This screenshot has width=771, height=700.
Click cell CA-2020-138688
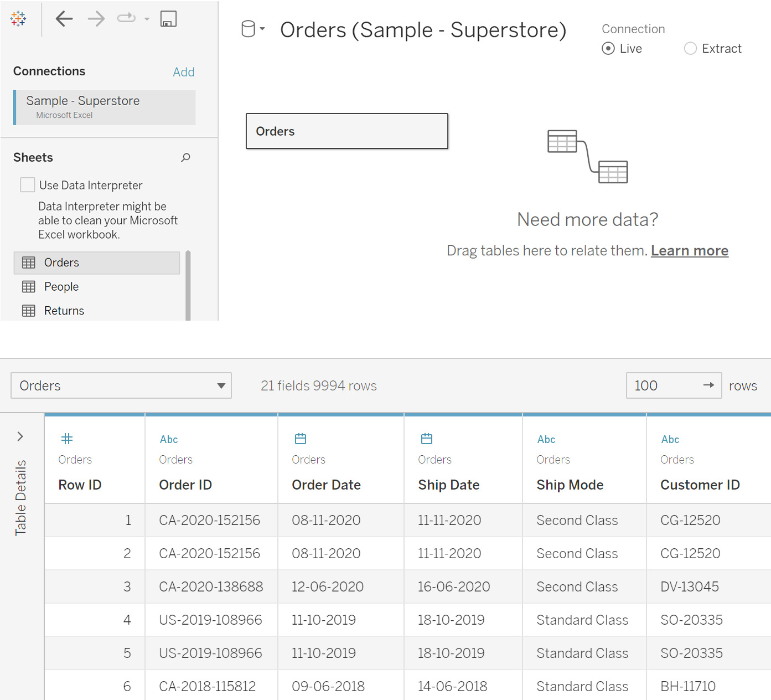pyautogui.click(x=211, y=586)
